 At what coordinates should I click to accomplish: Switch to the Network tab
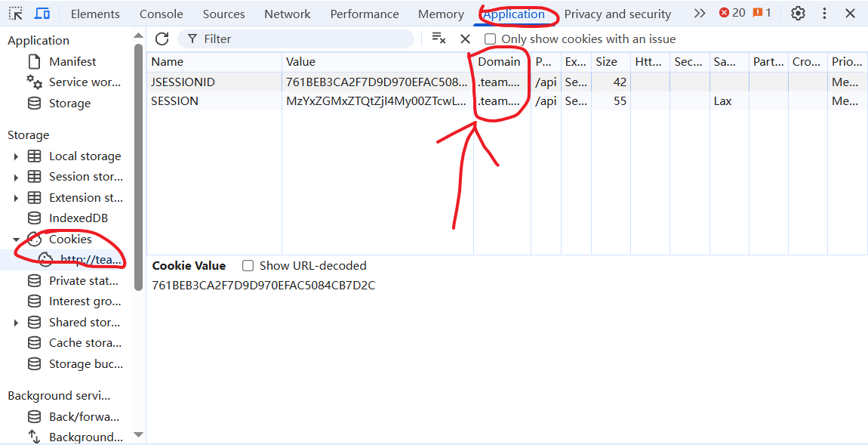(287, 13)
